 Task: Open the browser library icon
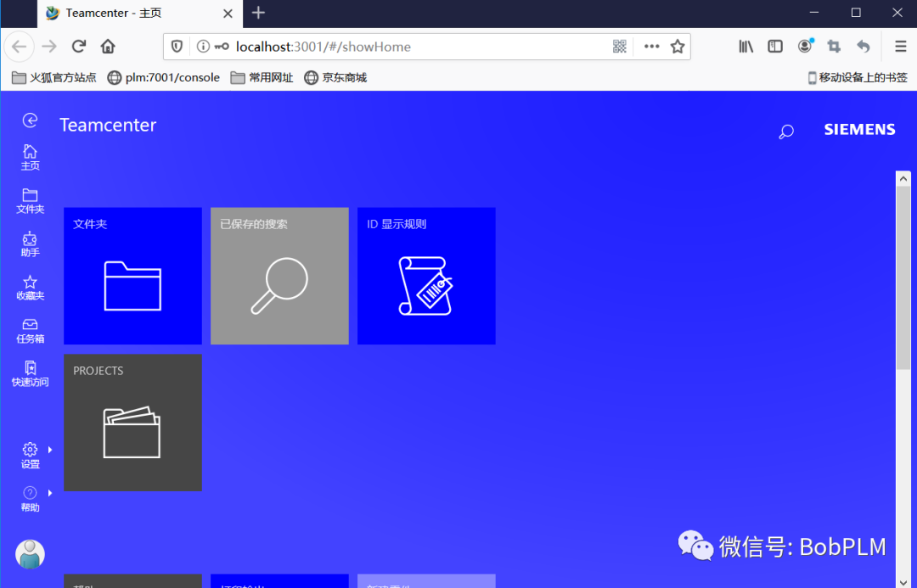tap(745, 46)
